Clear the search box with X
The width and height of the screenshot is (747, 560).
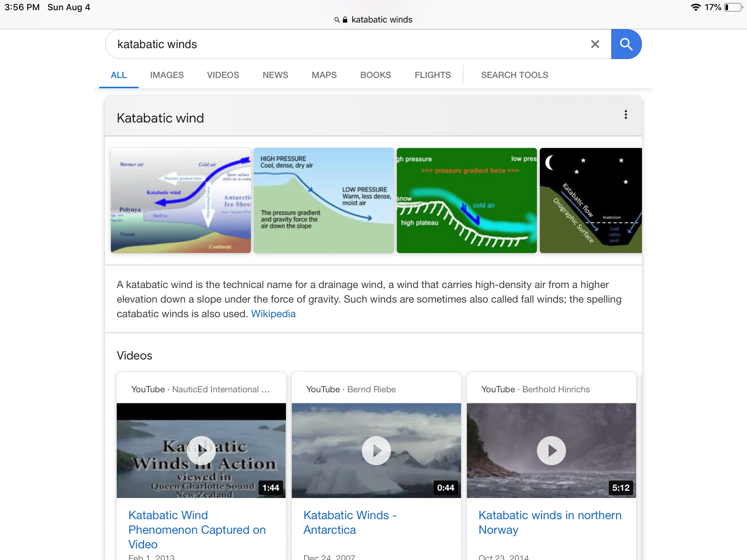(x=595, y=44)
